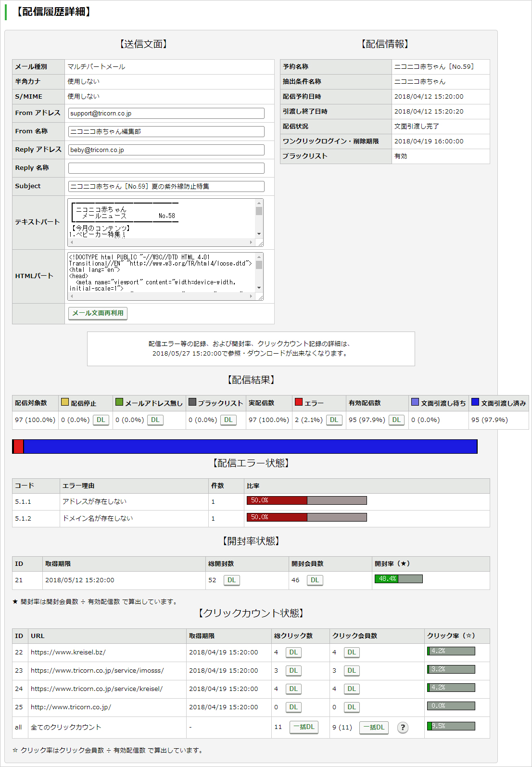Screen dimensions: 532x767
Task: Focus the Subject input field
Action: click(166, 186)
